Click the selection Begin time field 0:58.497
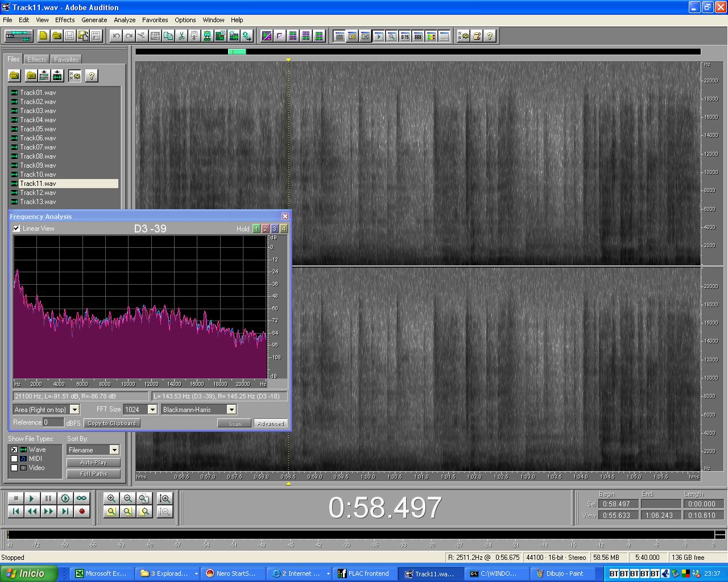The image size is (728, 582). (617, 504)
